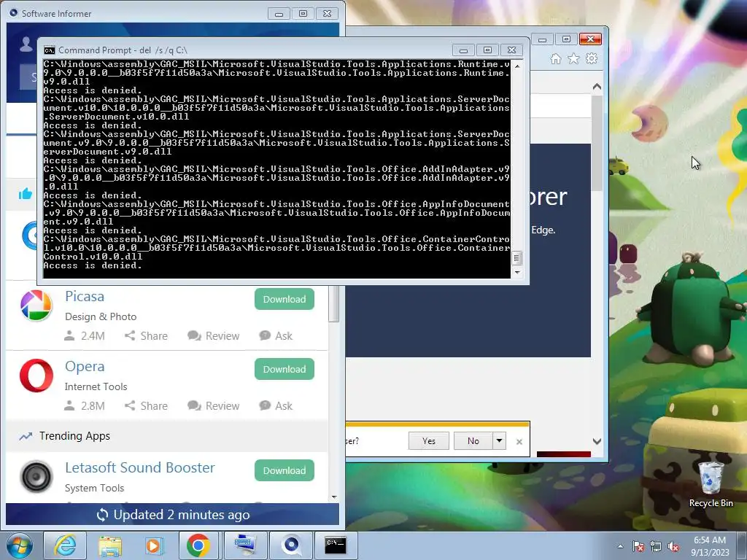Click the Software Informer list scroll down arrow
The image size is (747, 560).
coord(334,497)
